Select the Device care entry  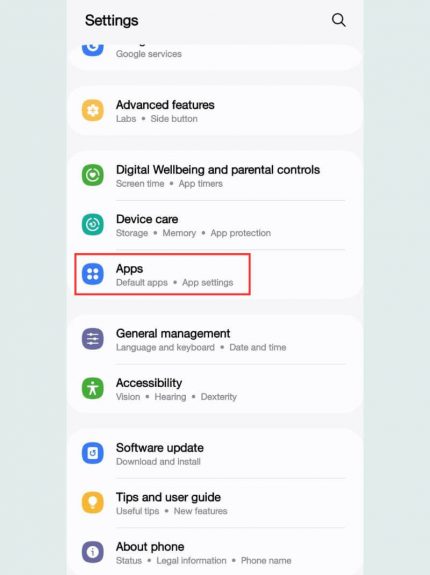pos(215,225)
